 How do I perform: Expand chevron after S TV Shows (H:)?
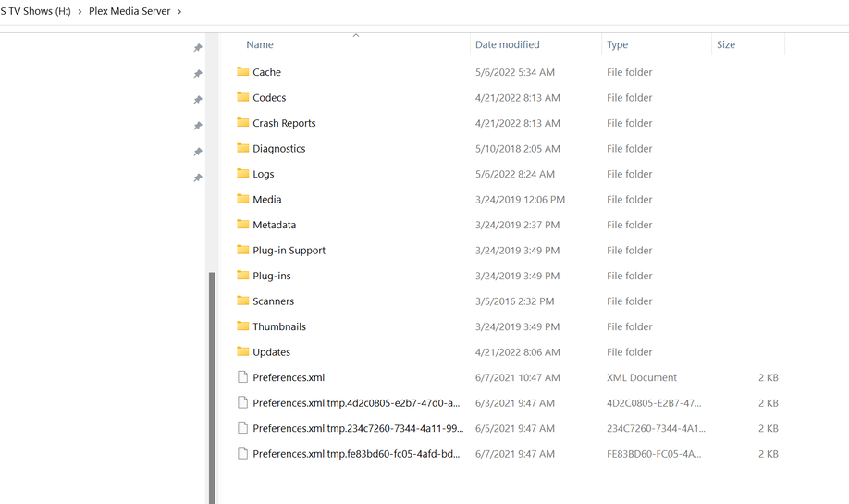tap(80, 11)
